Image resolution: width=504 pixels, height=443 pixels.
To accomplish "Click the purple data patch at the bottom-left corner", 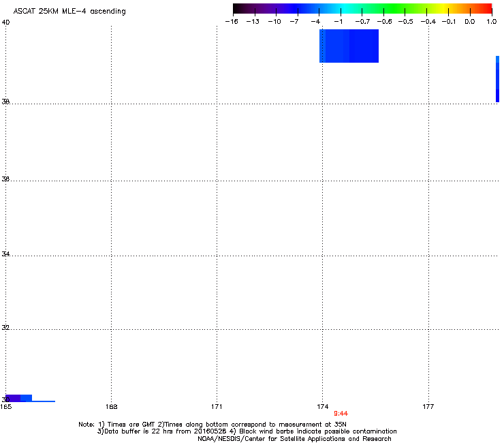I will click(13, 398).
